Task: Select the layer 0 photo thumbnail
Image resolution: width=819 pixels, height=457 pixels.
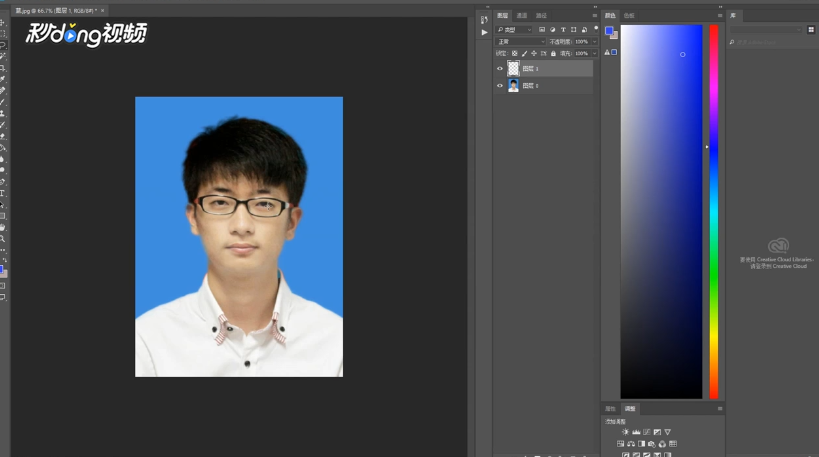Action: coord(513,86)
